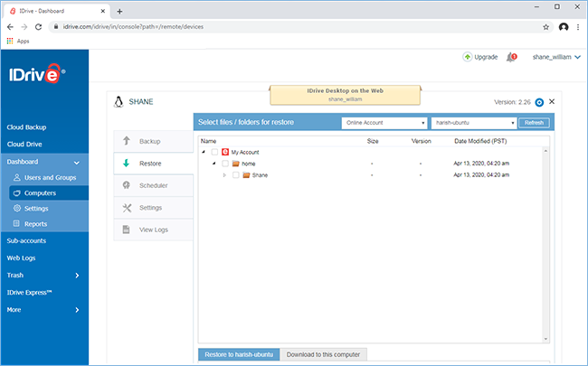Click the Scheduler clock icon

pyautogui.click(x=127, y=185)
